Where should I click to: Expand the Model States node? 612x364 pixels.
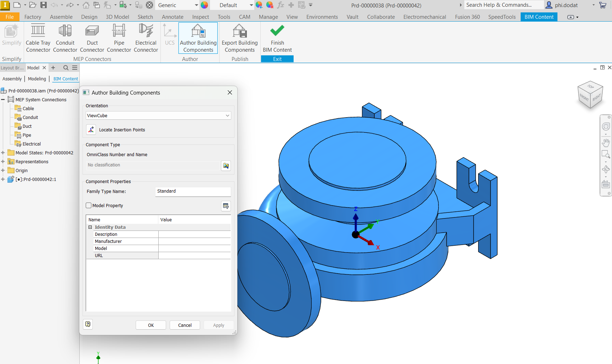(3, 153)
